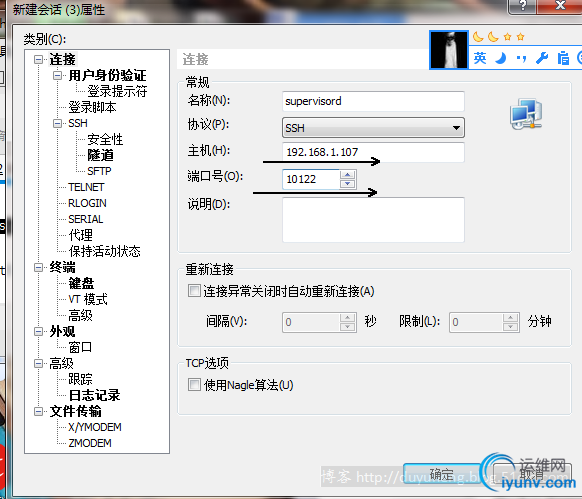Select 登录提示符 tree item
Screen dimensions: 582x499
(x=117, y=91)
